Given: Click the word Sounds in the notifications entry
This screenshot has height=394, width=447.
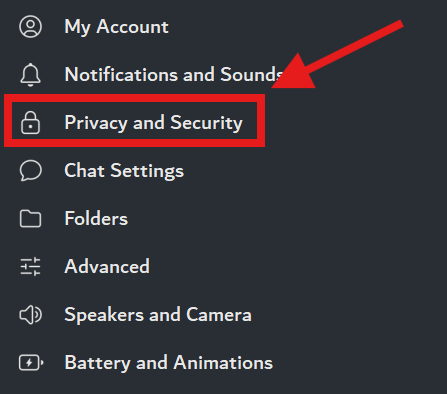Looking at the screenshot, I should [252, 74].
